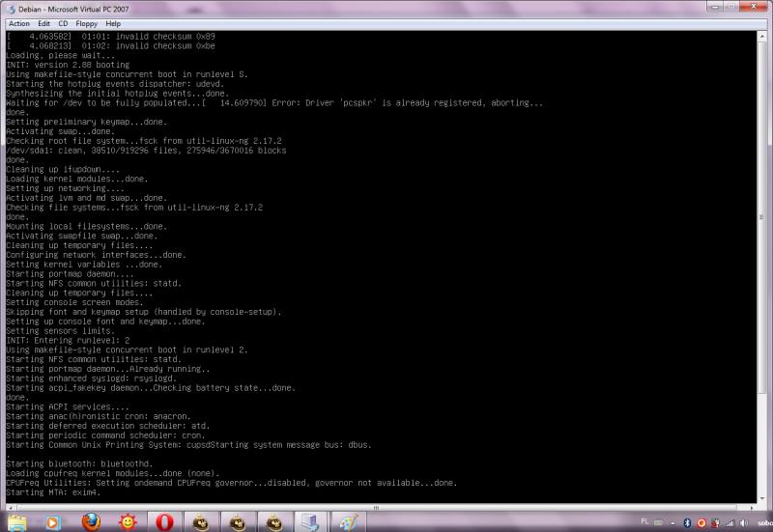
Task: Open the Paint palette taskbar icon
Action: click(x=347, y=522)
